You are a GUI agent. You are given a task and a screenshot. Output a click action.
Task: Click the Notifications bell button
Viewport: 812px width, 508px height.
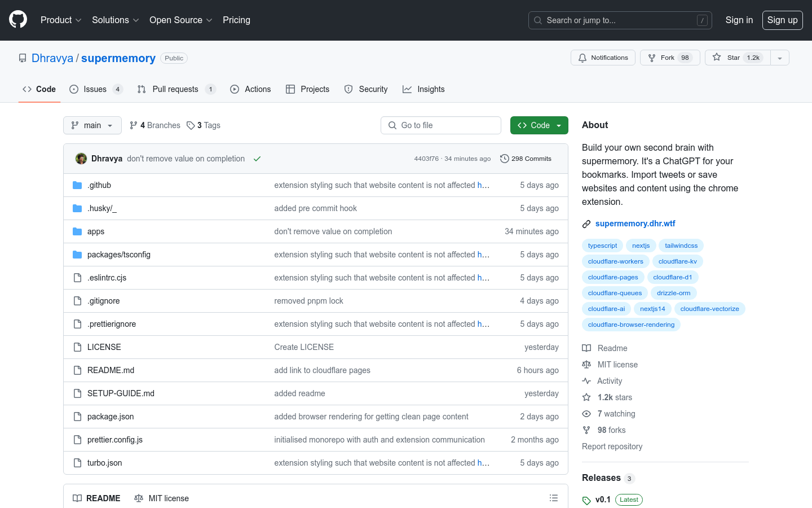[603, 58]
